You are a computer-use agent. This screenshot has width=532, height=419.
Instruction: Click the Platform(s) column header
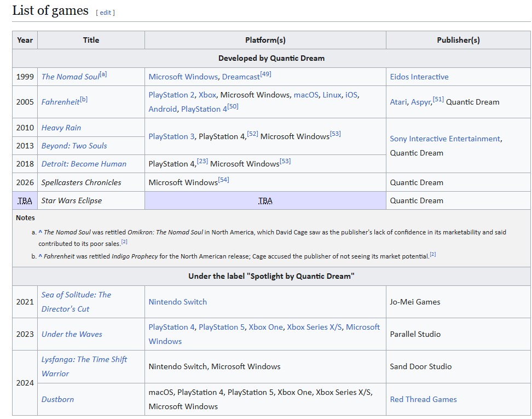265,40
